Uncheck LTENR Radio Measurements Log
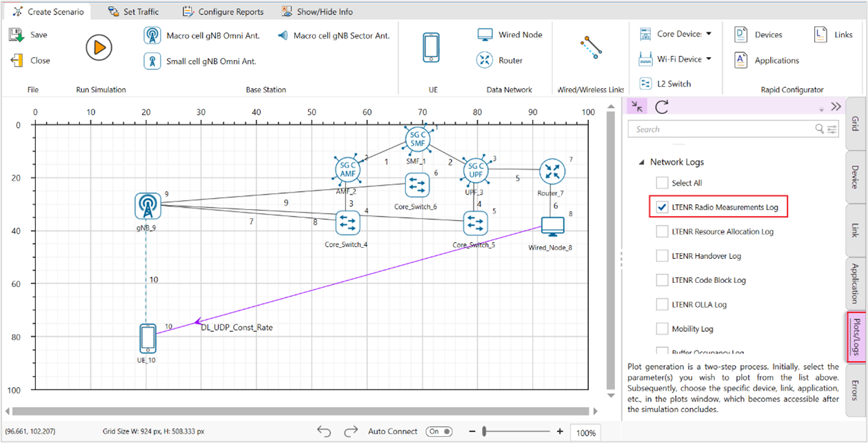Viewport: 868px width, 443px height. (662, 207)
